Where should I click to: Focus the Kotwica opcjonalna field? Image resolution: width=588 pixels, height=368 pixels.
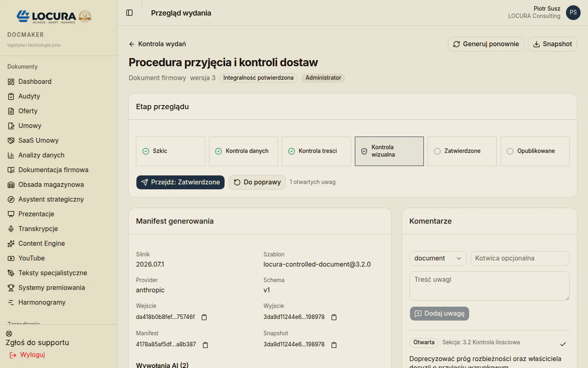click(x=520, y=258)
